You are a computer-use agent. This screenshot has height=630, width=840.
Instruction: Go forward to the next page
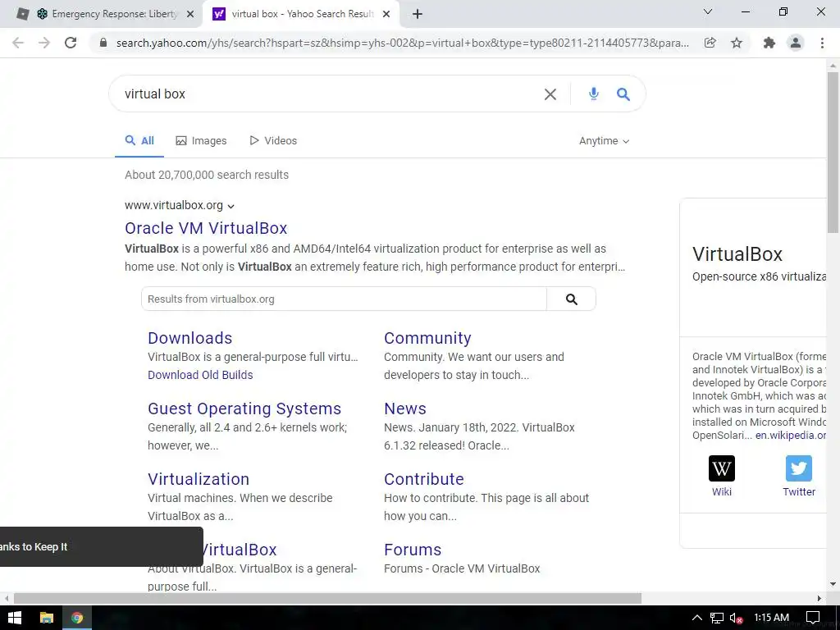pyautogui.click(x=44, y=43)
